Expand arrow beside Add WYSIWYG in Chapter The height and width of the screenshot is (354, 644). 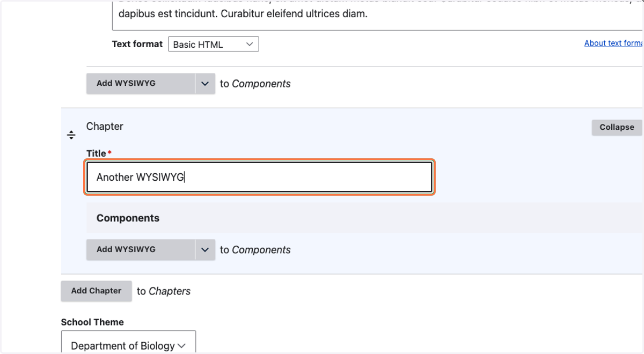(x=205, y=250)
